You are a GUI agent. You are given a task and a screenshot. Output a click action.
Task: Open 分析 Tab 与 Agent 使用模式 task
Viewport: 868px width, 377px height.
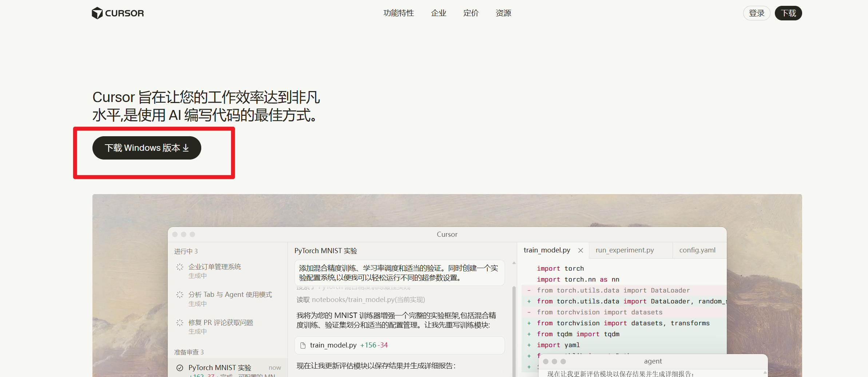coord(227,299)
